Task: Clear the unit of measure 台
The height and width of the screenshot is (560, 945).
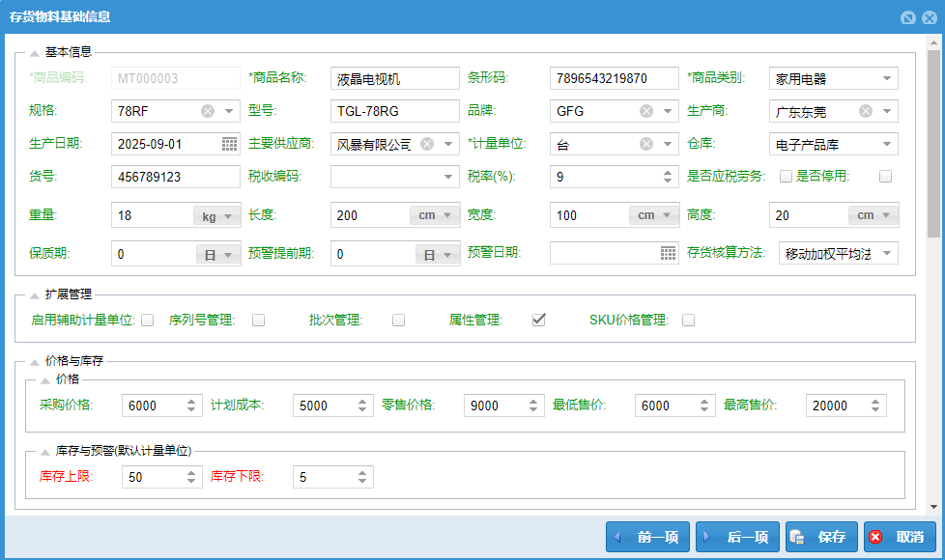Action: click(x=646, y=145)
